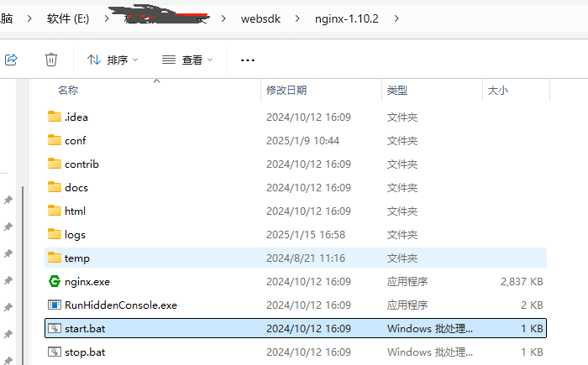Select the conf folder name
Image resolution: width=588 pixels, height=365 pixels.
click(x=75, y=141)
